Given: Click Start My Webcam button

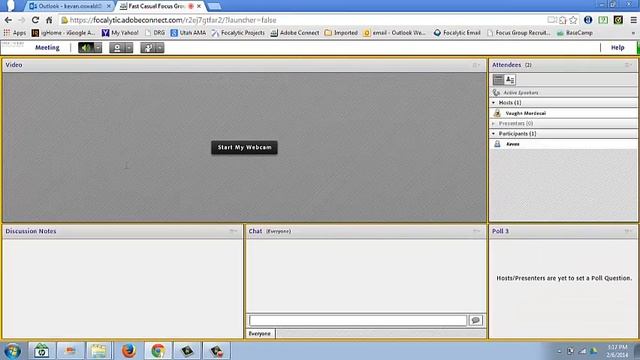Looking at the screenshot, I should pos(244,147).
